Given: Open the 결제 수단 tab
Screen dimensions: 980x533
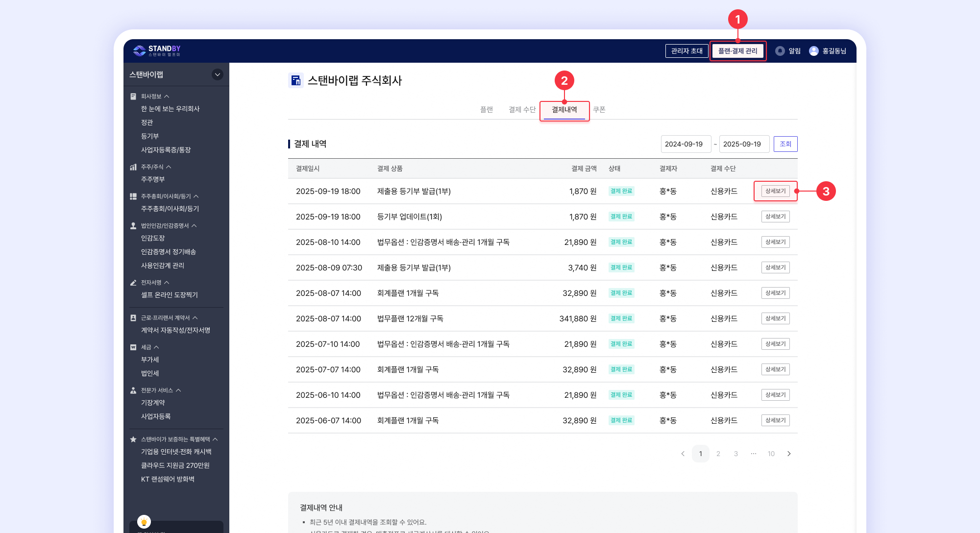Looking at the screenshot, I should [x=522, y=110].
